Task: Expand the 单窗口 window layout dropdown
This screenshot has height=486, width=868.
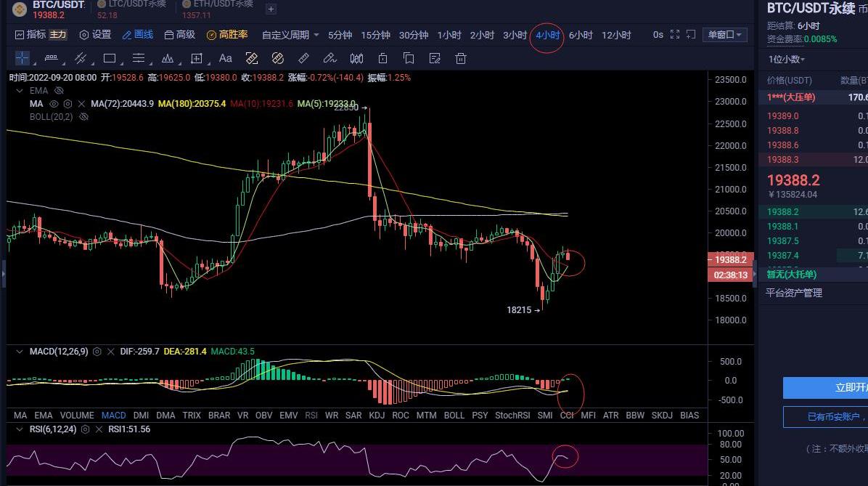Action: click(x=724, y=35)
